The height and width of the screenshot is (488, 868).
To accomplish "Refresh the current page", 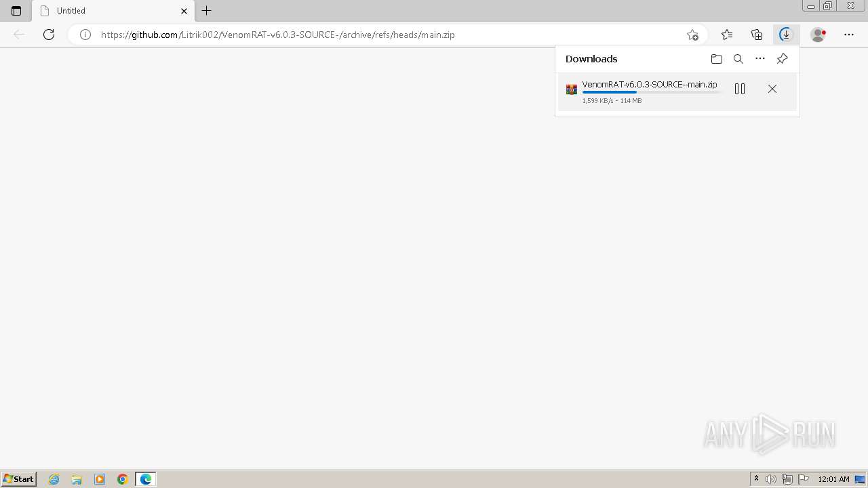I will pyautogui.click(x=49, y=35).
